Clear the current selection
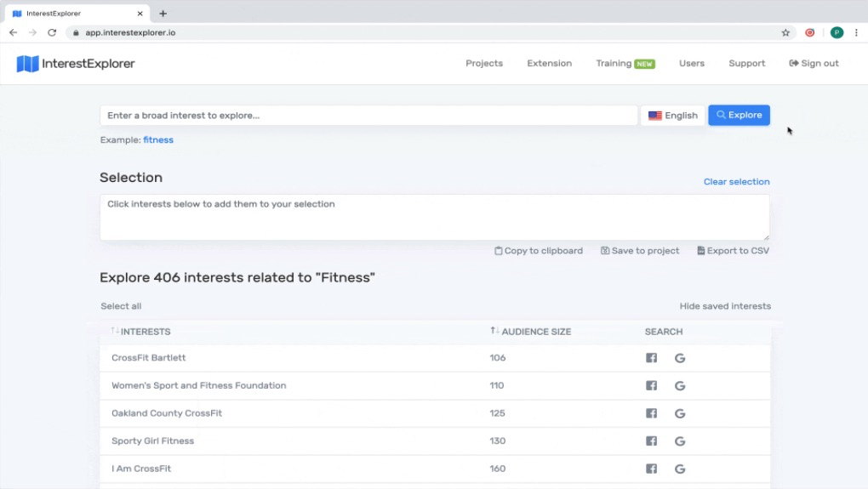 (x=736, y=181)
